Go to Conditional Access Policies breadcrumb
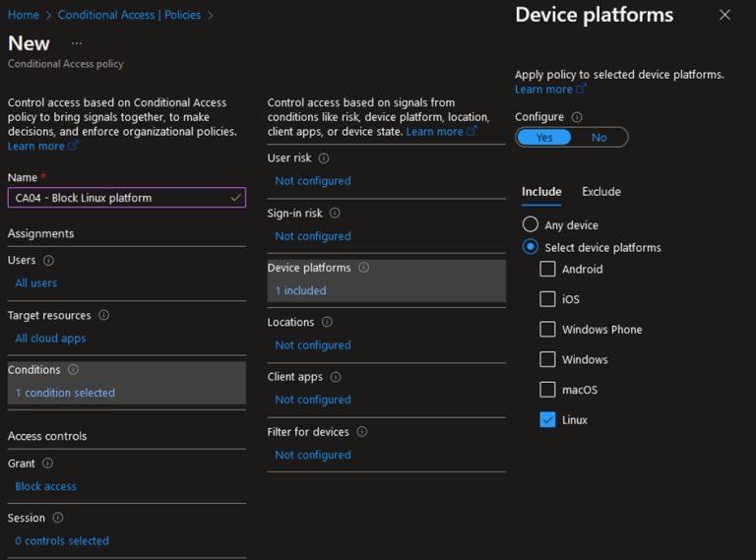 (129, 15)
